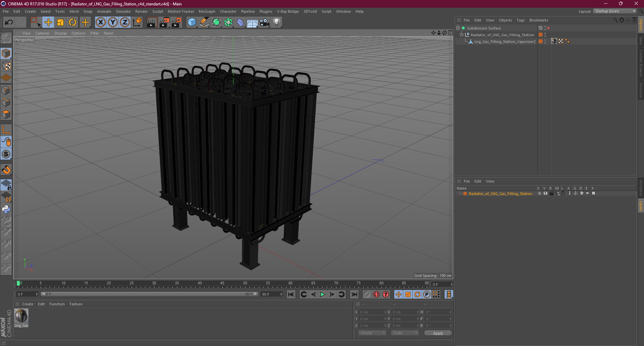Switch to Polygons mode
The image size is (644, 346).
click(6, 114)
